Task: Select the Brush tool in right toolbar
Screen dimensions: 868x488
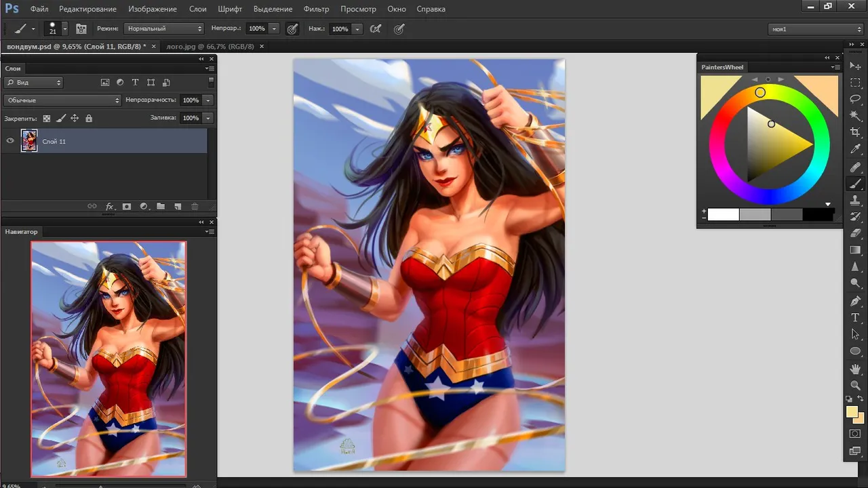Action: (855, 184)
